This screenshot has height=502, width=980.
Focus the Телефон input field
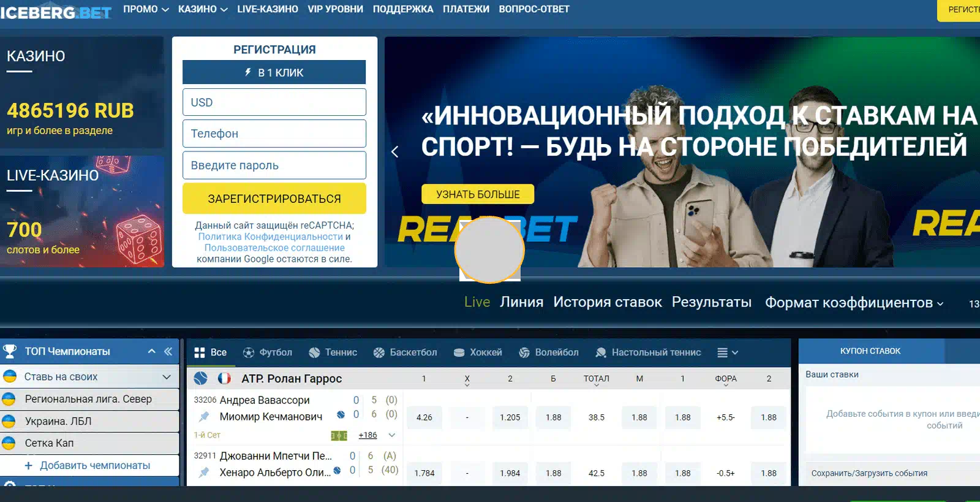274,134
